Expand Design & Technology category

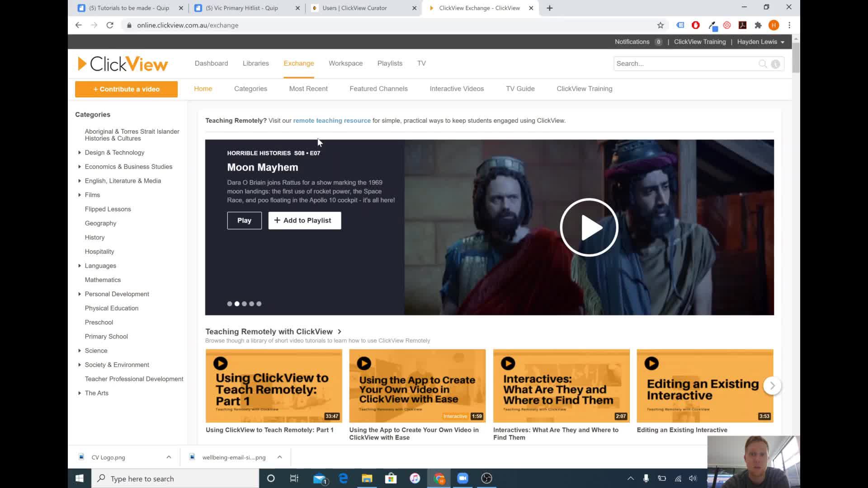click(80, 153)
